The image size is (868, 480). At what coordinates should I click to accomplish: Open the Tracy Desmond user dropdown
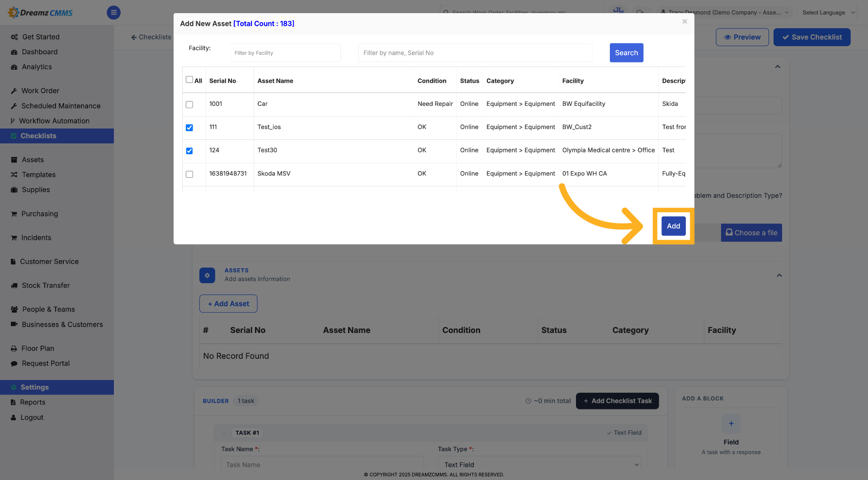point(724,13)
